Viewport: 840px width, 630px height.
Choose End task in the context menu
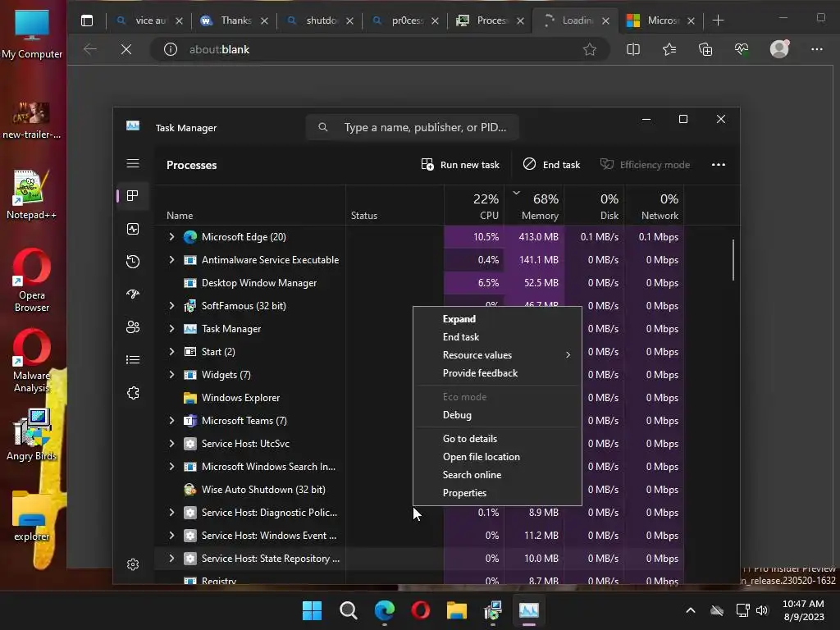[497, 337]
